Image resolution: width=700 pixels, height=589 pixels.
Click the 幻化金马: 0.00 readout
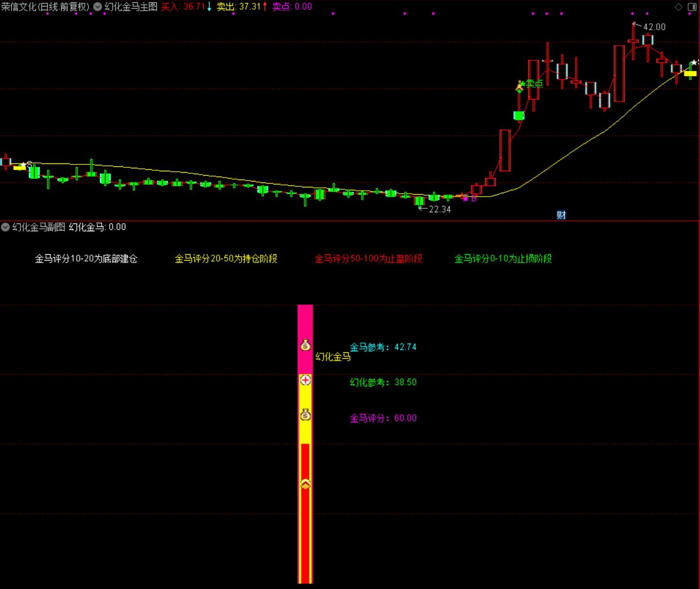pyautogui.click(x=97, y=227)
